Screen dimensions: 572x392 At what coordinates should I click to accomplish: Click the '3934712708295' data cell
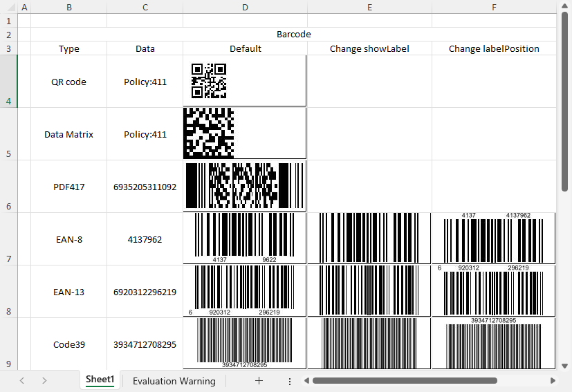pos(145,344)
